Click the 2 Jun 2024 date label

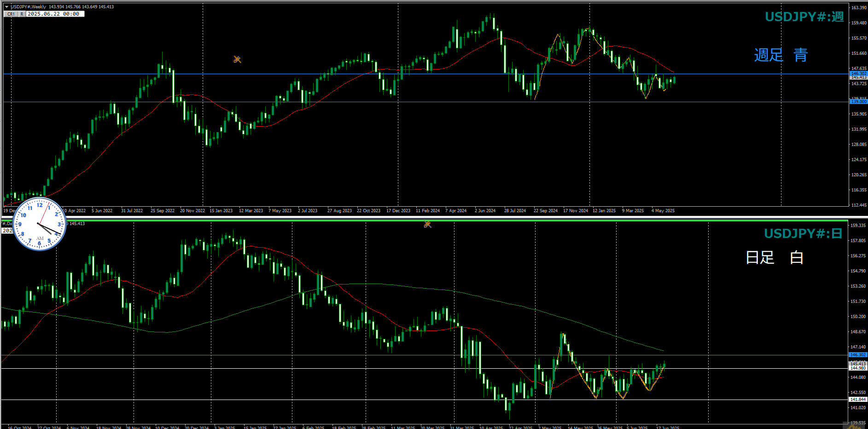pos(485,211)
